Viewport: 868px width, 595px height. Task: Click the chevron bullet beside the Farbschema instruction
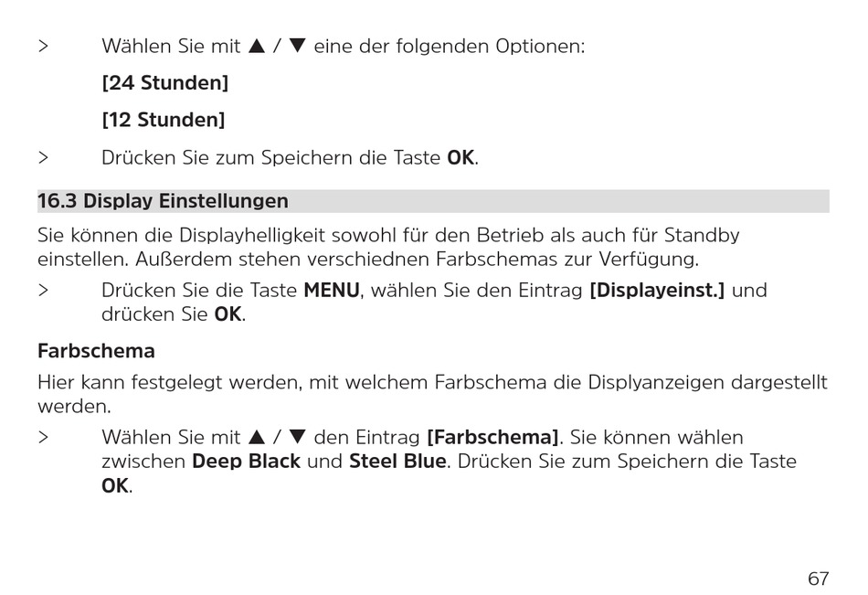click(43, 437)
